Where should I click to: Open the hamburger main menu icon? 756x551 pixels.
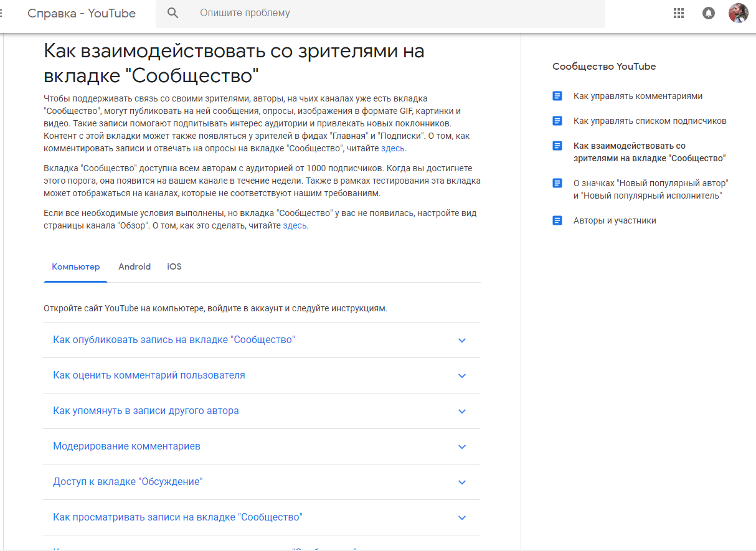click(1, 13)
